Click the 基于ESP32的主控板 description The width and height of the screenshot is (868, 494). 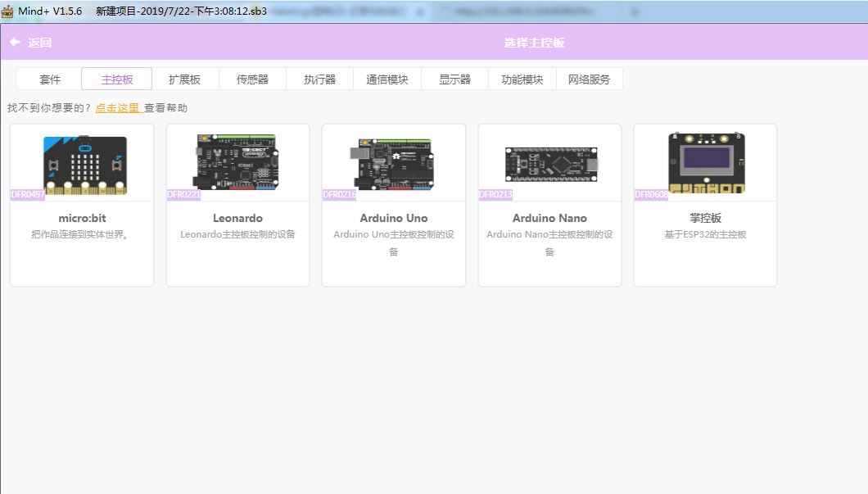coord(705,234)
